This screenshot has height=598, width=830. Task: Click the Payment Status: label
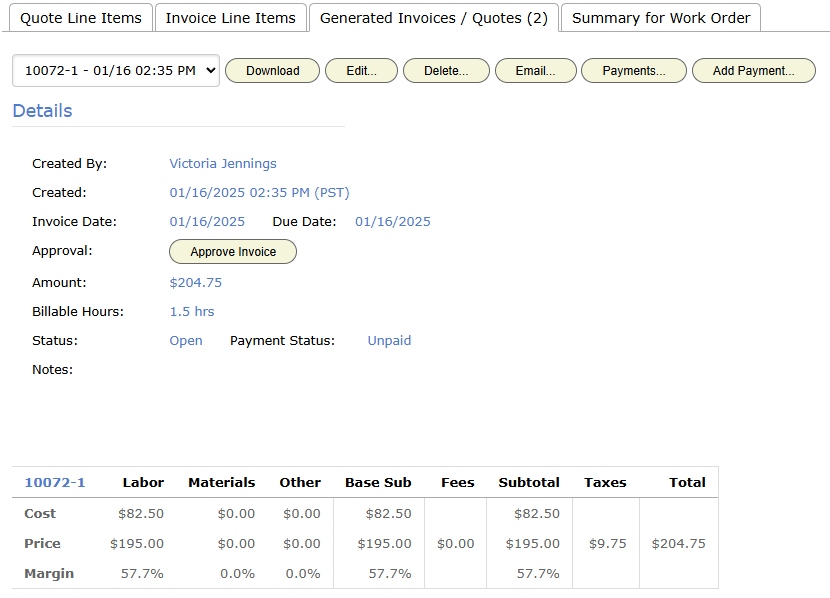pos(282,341)
